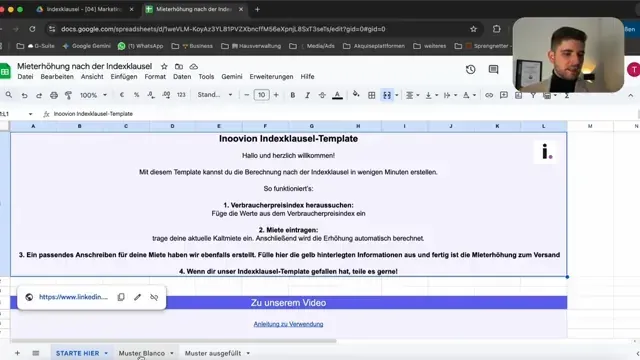Screen dimensions: 640x360
Task: Copy the LinkedIn link icon
Action: [x=121, y=297]
